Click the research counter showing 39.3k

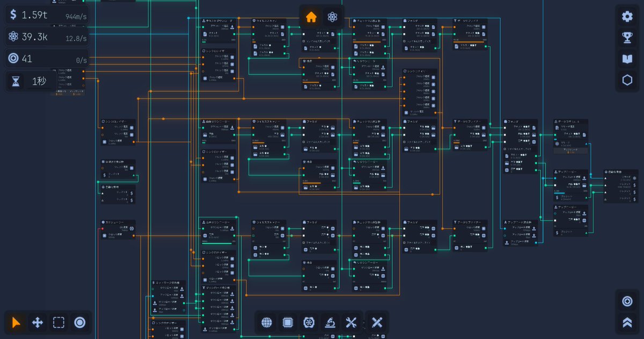pos(47,37)
